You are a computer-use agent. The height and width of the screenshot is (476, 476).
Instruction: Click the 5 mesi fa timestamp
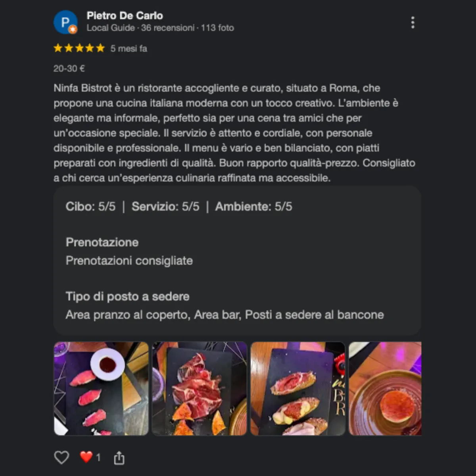pos(129,48)
